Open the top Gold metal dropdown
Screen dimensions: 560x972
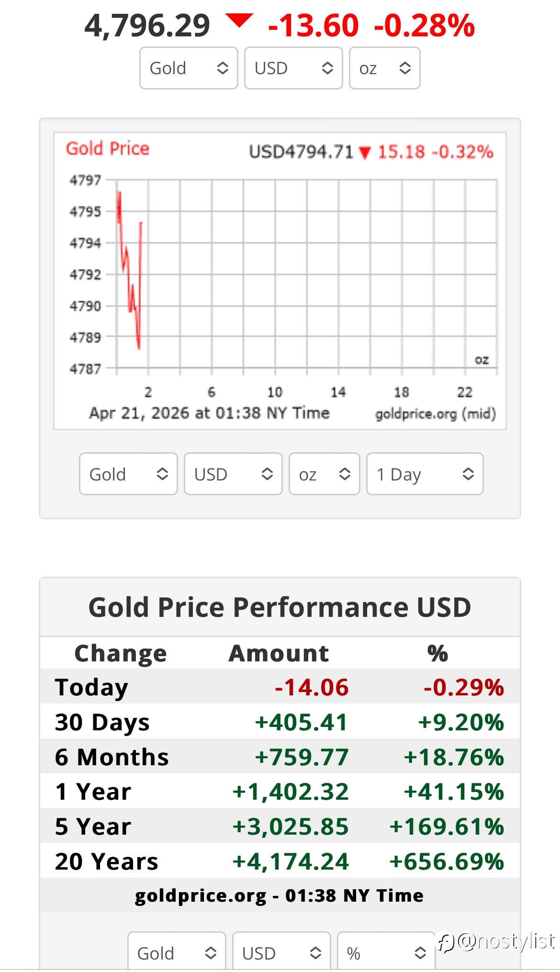point(189,68)
